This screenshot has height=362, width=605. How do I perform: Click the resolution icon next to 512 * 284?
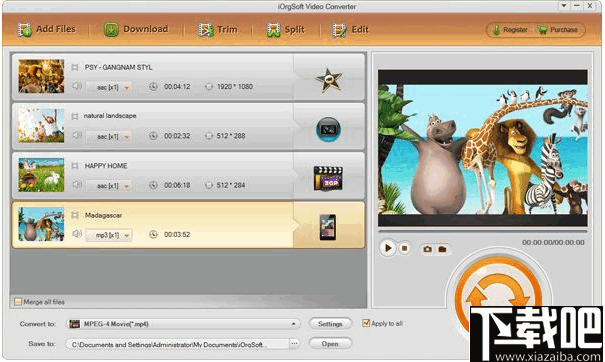(x=209, y=185)
